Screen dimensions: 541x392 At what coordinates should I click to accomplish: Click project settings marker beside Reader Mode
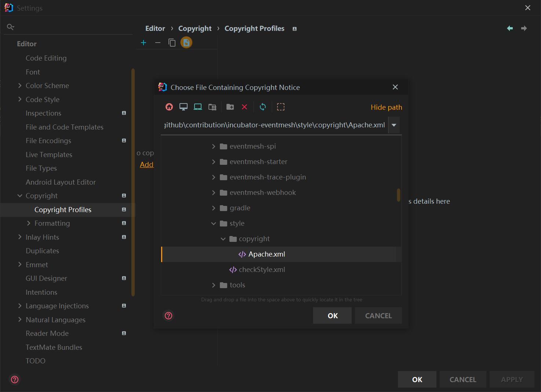124,333
